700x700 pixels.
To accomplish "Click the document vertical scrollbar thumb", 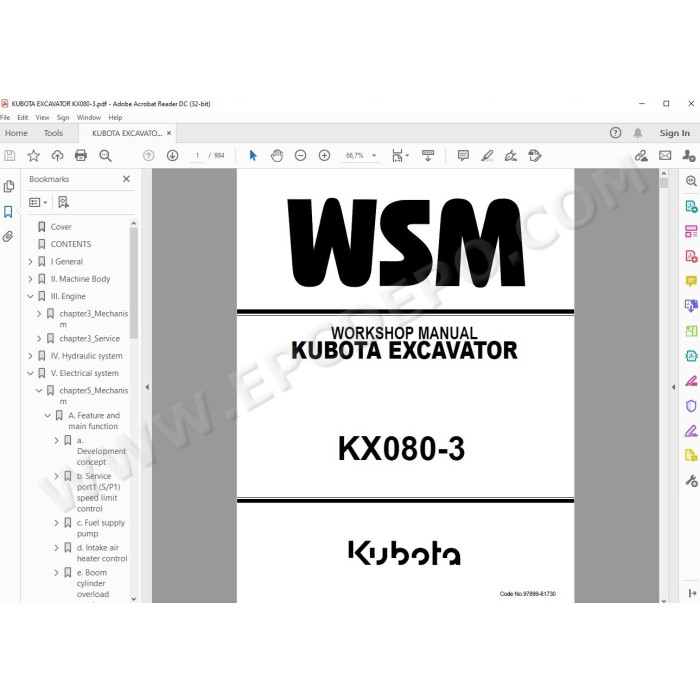I will [664, 183].
